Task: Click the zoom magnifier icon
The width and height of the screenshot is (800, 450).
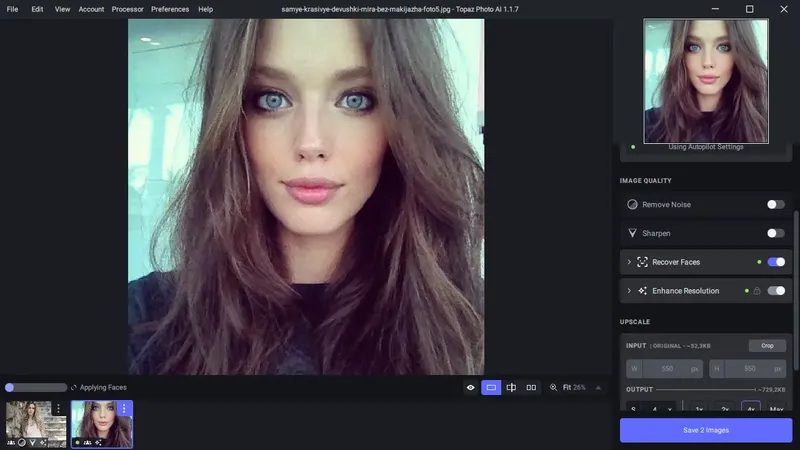Action: coord(553,388)
